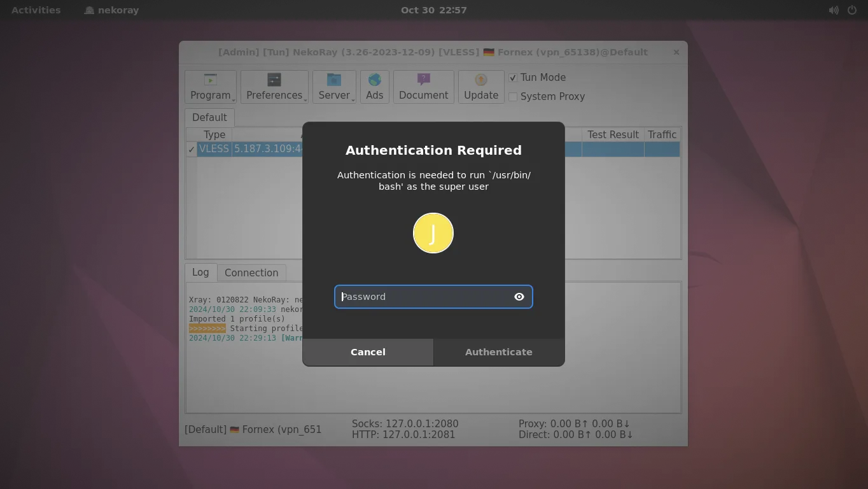The width and height of the screenshot is (868, 489).
Task: Click the Authentication Required heading
Action: point(433,150)
